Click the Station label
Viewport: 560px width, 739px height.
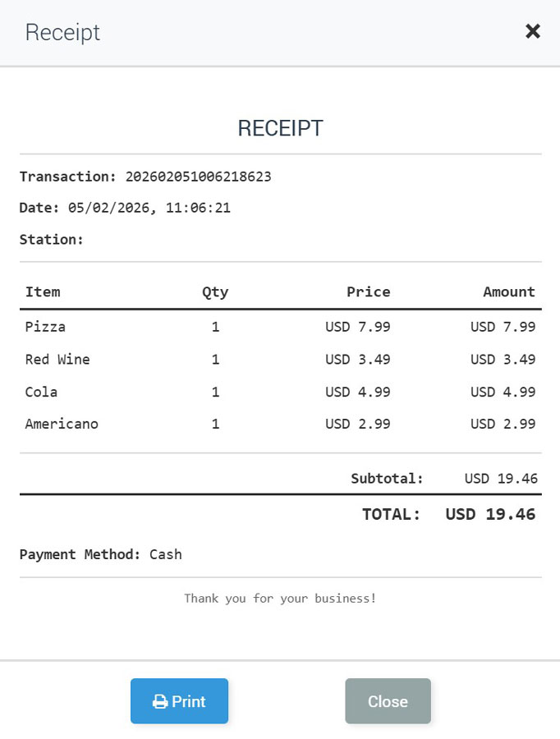click(52, 240)
